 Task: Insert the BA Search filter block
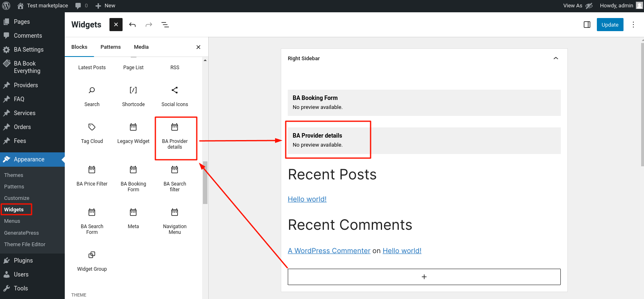click(175, 179)
